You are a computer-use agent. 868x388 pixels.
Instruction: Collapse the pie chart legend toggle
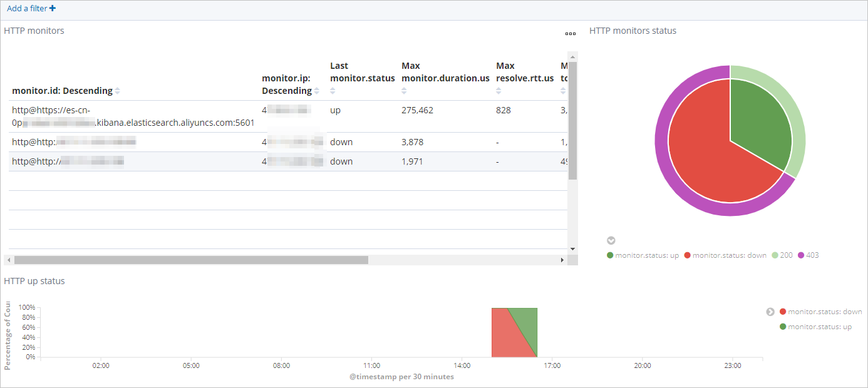tap(611, 241)
